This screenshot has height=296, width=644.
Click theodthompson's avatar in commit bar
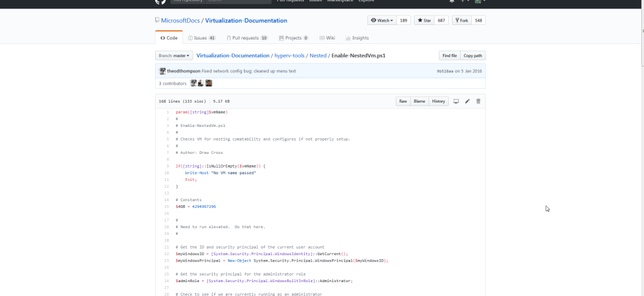point(162,71)
